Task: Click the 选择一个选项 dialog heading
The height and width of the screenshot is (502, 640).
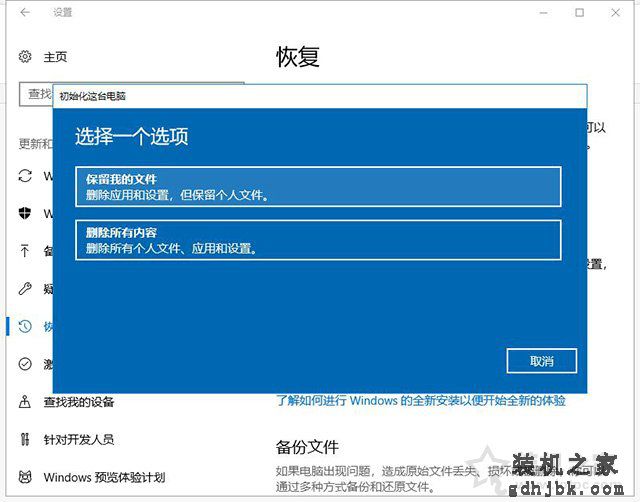Action: pyautogui.click(x=131, y=136)
